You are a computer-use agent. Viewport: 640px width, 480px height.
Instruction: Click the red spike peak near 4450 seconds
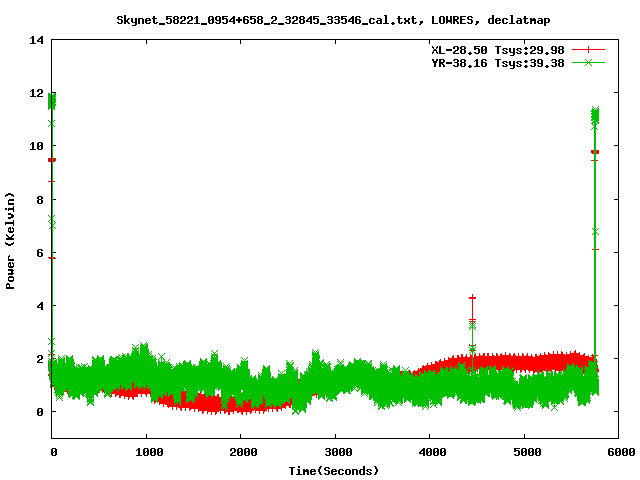(x=472, y=298)
